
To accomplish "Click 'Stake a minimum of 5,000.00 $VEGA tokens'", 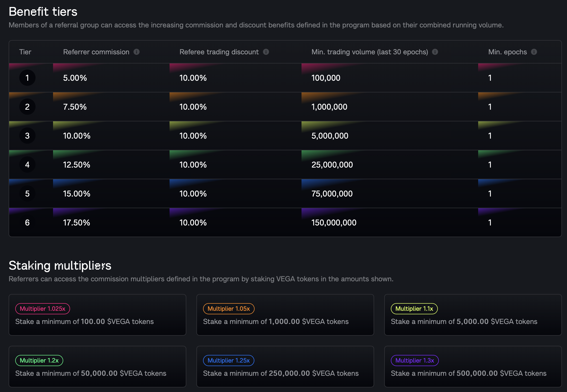I will pos(464,321).
